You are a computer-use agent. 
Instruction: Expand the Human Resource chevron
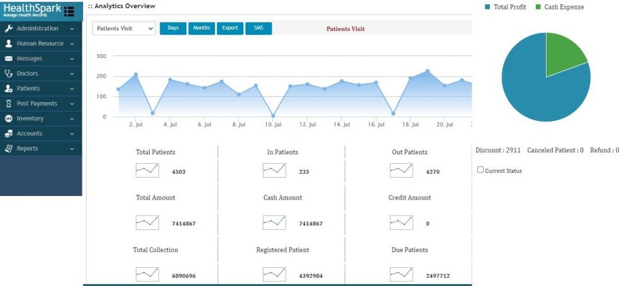click(72, 43)
